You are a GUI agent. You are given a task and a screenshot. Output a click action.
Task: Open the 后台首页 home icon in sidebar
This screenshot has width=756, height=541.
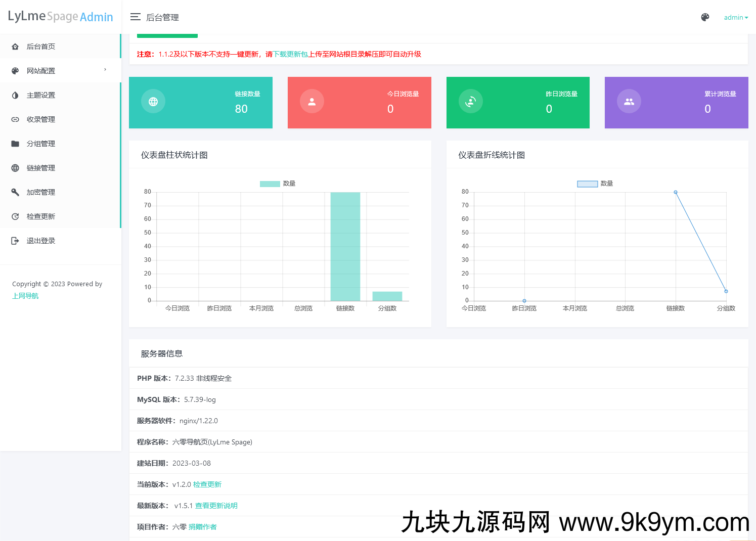click(x=15, y=46)
